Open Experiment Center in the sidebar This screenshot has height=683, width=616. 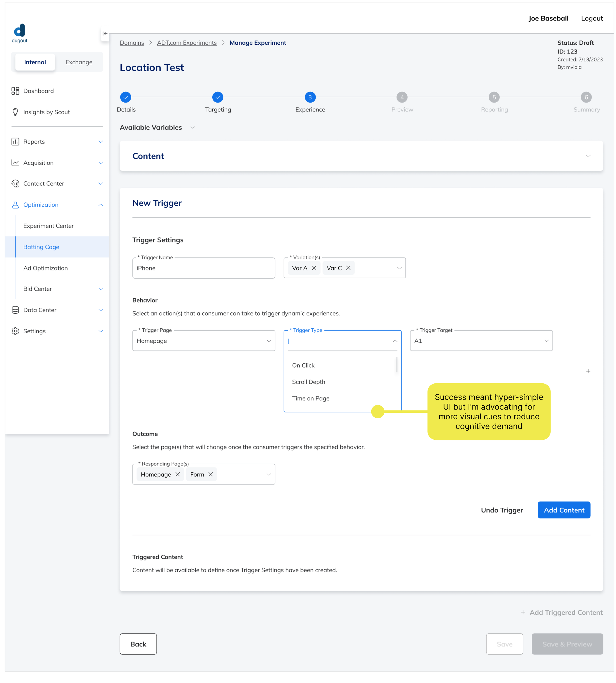point(48,226)
